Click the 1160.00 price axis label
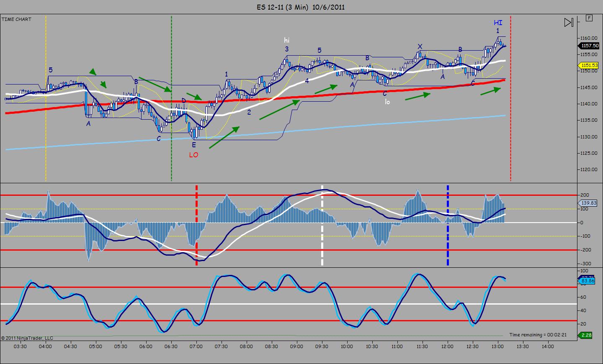The width and height of the screenshot is (603, 364). pos(588,38)
